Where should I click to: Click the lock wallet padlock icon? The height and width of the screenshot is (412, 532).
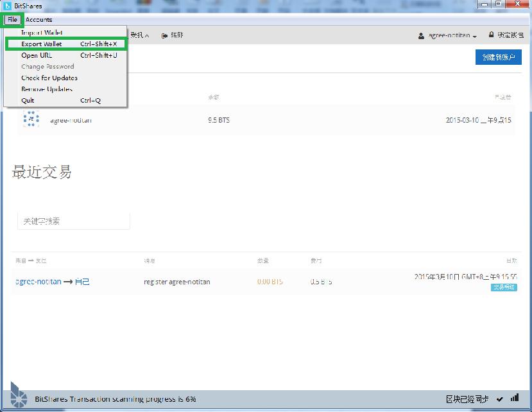tap(491, 35)
